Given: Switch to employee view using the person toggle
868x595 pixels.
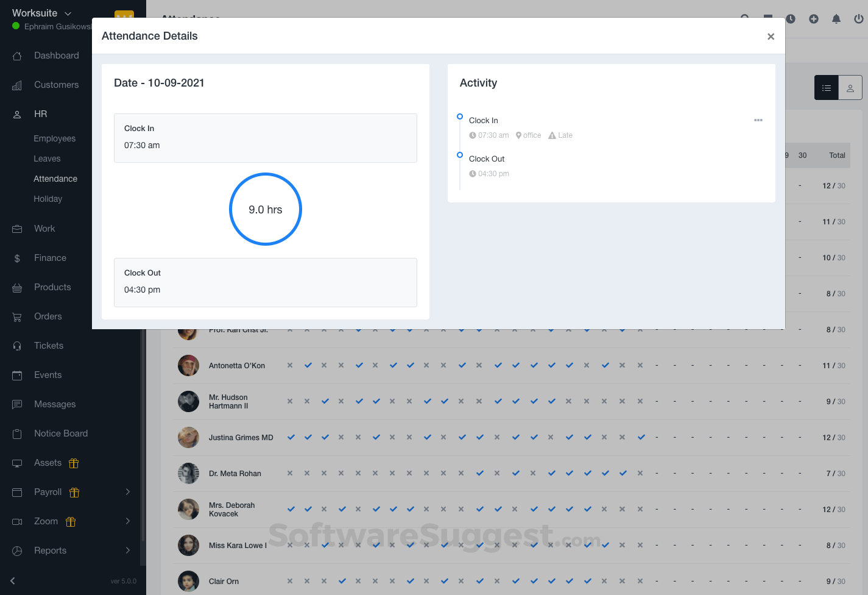Looking at the screenshot, I should pos(850,87).
